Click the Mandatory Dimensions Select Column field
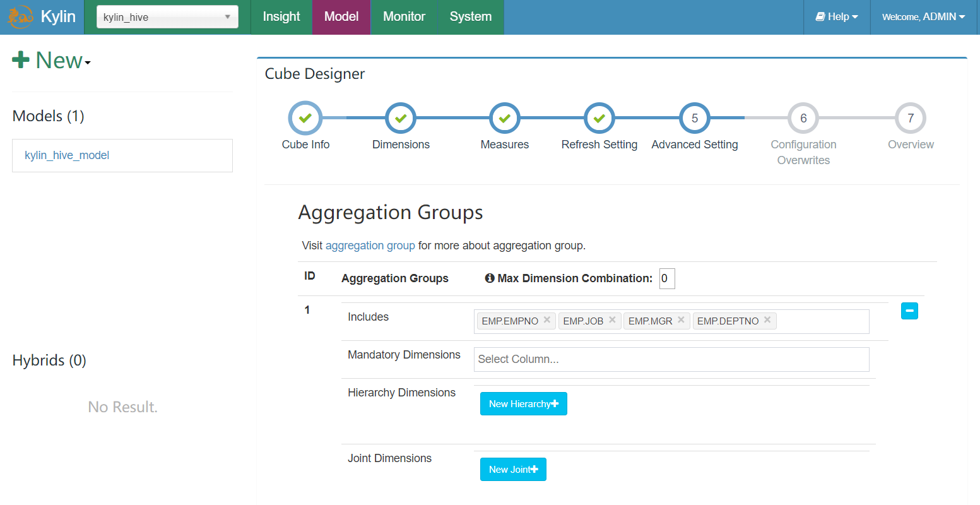Viewport: 980px width, 505px height. 671,359
